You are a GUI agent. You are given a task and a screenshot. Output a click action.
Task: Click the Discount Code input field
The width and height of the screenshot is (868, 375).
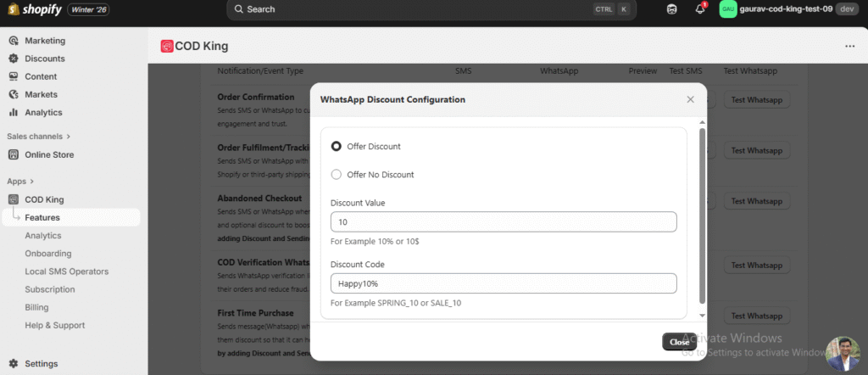click(x=503, y=283)
